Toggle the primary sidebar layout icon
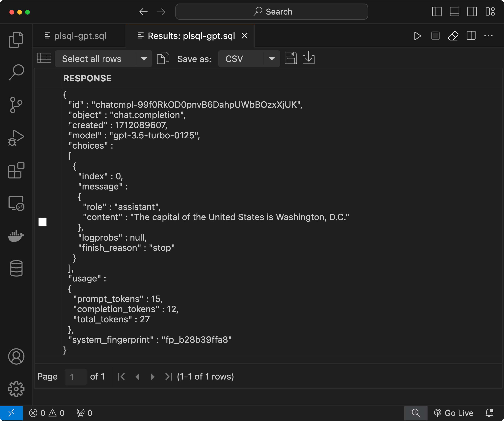 click(437, 12)
